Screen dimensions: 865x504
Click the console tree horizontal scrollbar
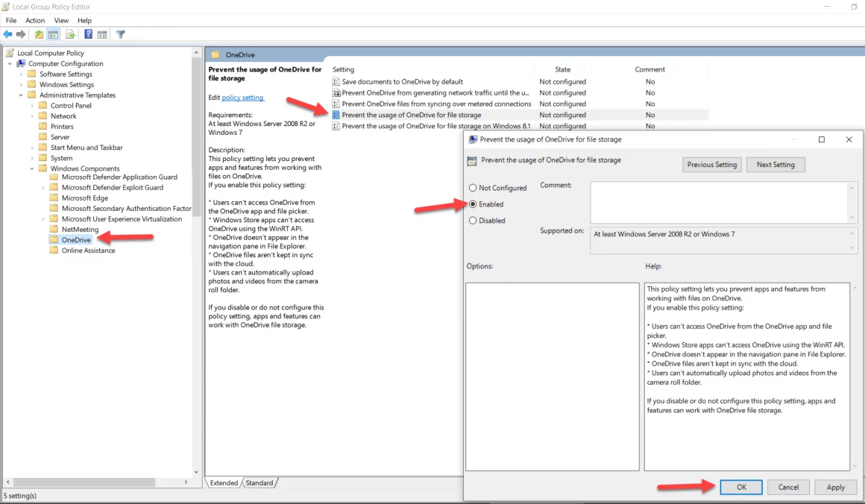[84, 482]
